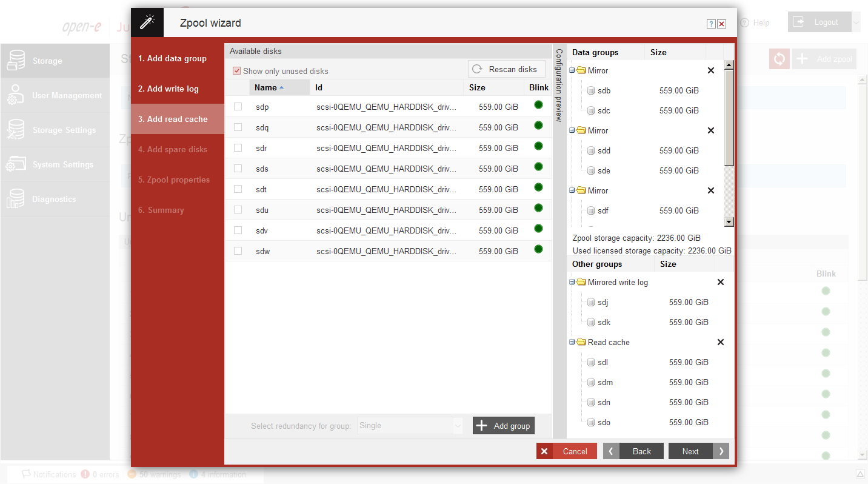Click the Add group button
Screen dimensions: 868x484
point(504,426)
